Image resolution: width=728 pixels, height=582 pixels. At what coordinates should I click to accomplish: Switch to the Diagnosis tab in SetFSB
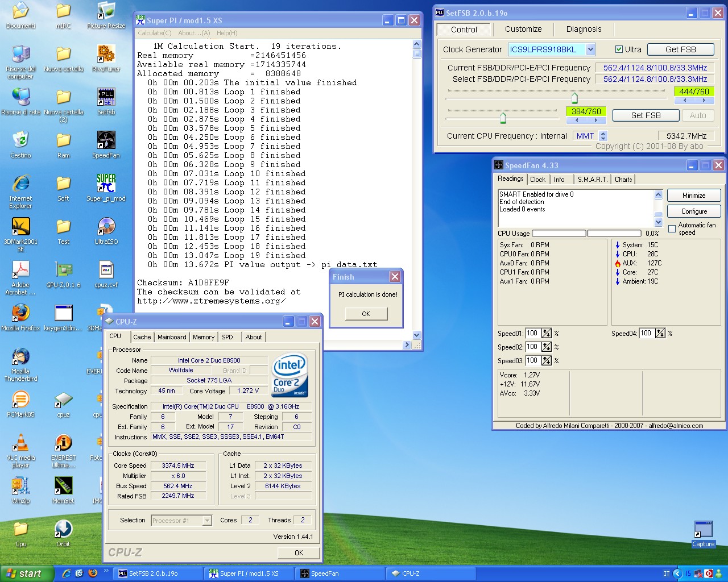[584, 29]
